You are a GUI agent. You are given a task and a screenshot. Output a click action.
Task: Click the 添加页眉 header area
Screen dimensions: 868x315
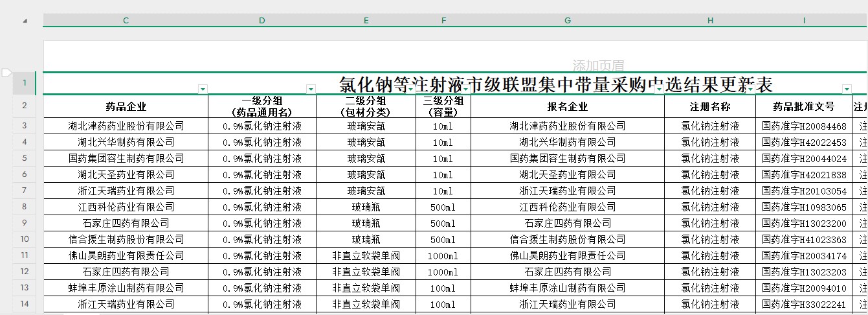(598, 65)
